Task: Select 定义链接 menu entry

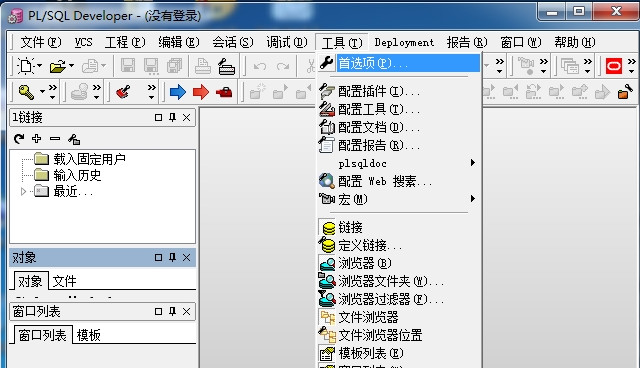Action: tap(399, 245)
